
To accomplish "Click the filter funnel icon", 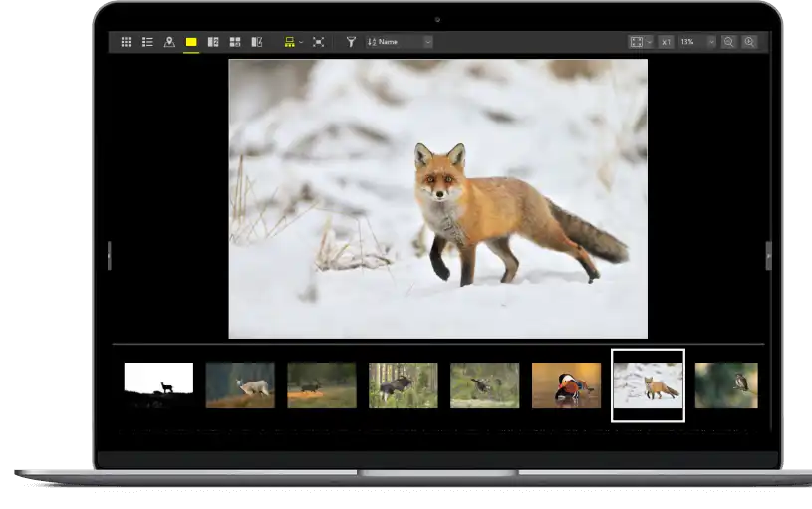I will point(351,42).
